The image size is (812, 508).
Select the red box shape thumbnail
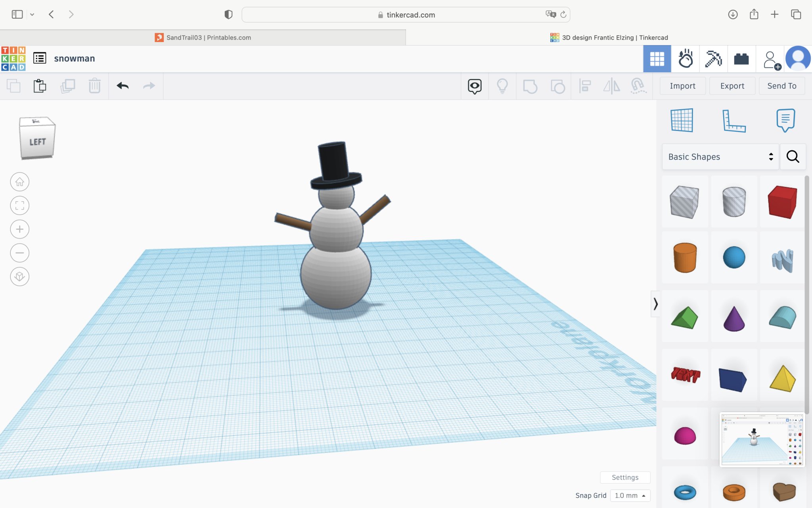782,202
